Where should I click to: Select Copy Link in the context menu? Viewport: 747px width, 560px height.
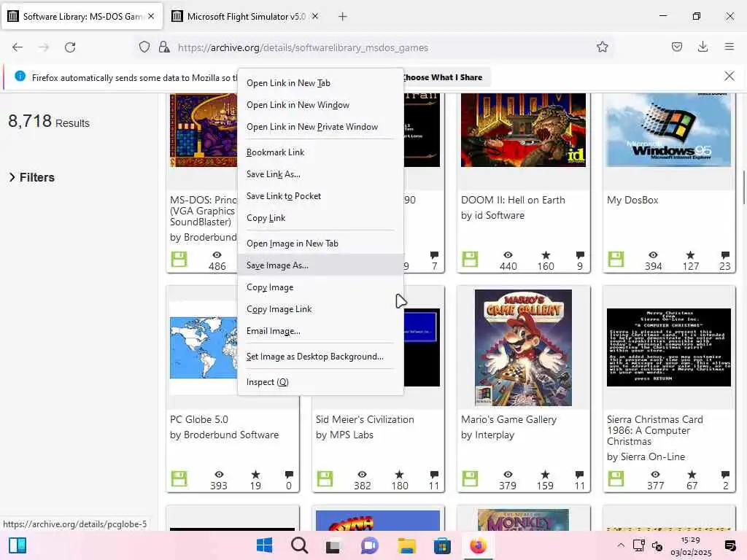320,218
